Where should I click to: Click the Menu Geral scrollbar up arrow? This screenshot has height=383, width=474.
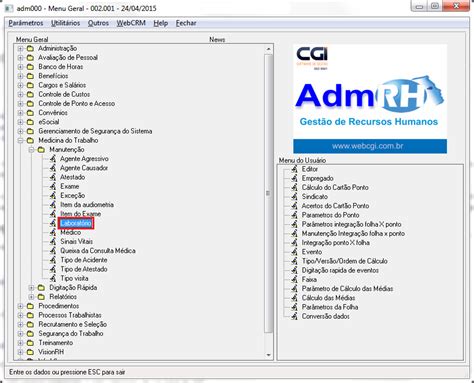point(269,49)
